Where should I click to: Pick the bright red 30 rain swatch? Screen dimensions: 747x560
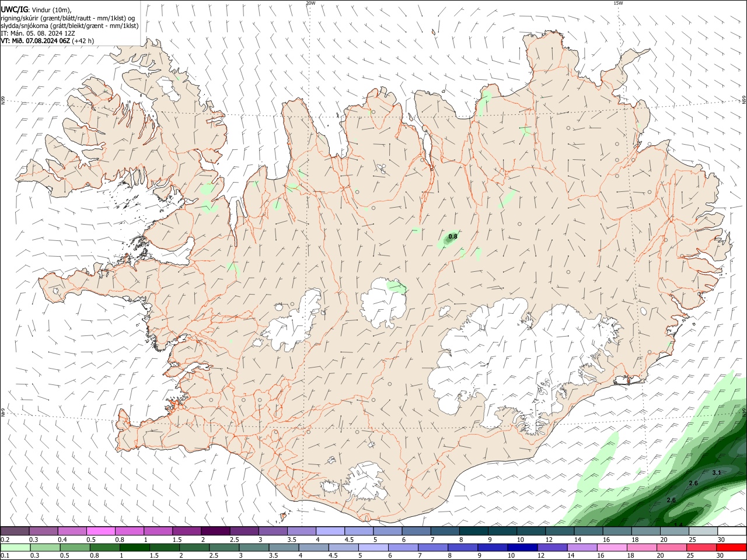[732, 547]
